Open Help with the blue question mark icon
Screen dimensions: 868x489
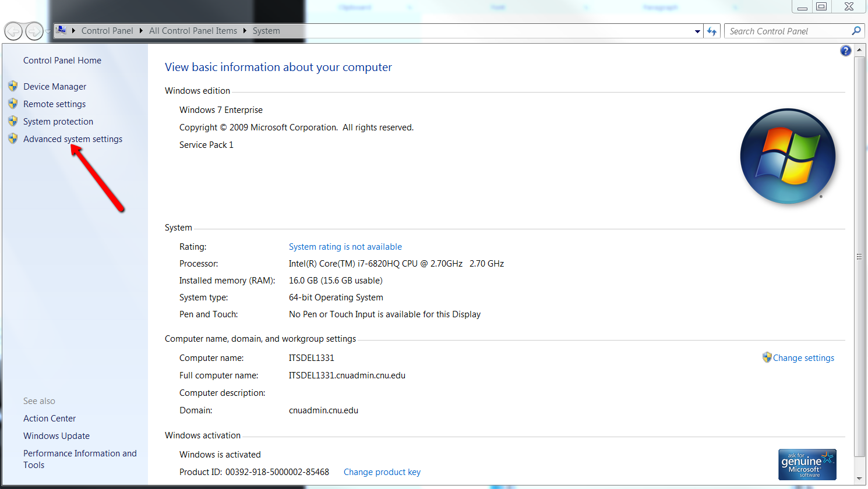click(846, 51)
